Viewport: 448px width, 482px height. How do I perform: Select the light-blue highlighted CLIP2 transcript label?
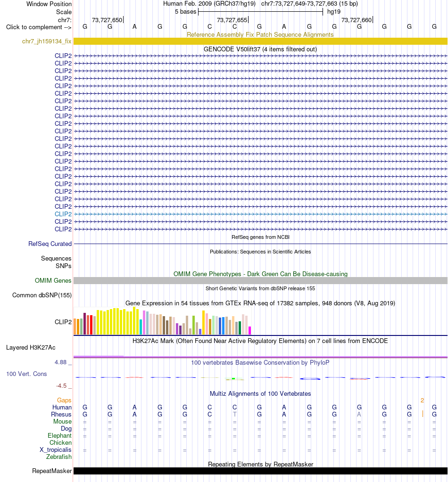(x=63, y=214)
